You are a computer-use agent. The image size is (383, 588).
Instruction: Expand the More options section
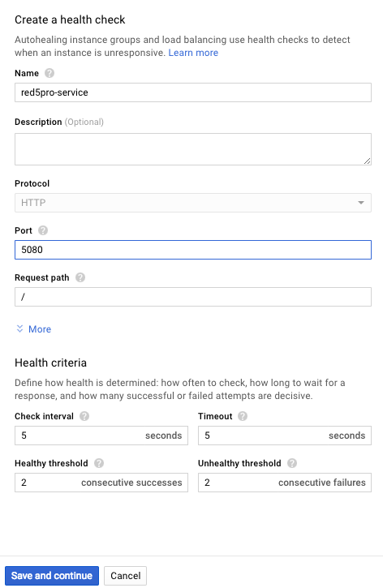(40, 329)
